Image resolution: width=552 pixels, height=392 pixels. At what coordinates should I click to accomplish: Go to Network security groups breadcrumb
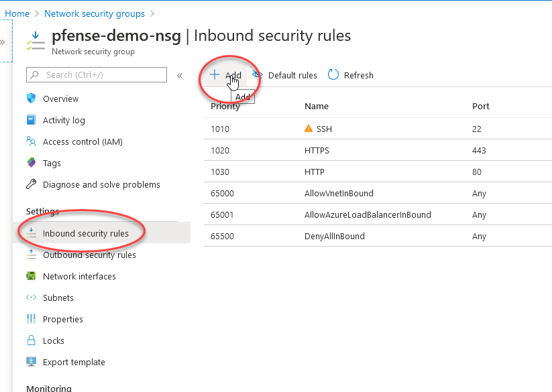[x=95, y=13]
